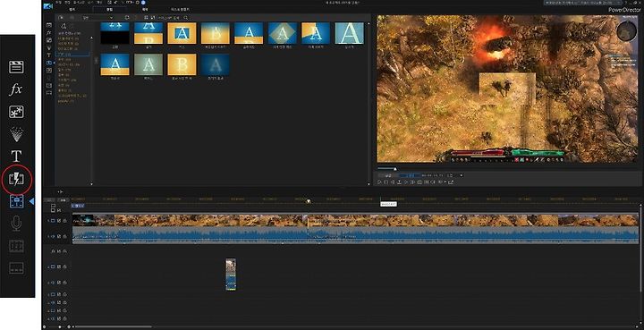Open Chapter Room in the enlarged sidebar
The image size is (644, 330).
pyautogui.click(x=16, y=246)
